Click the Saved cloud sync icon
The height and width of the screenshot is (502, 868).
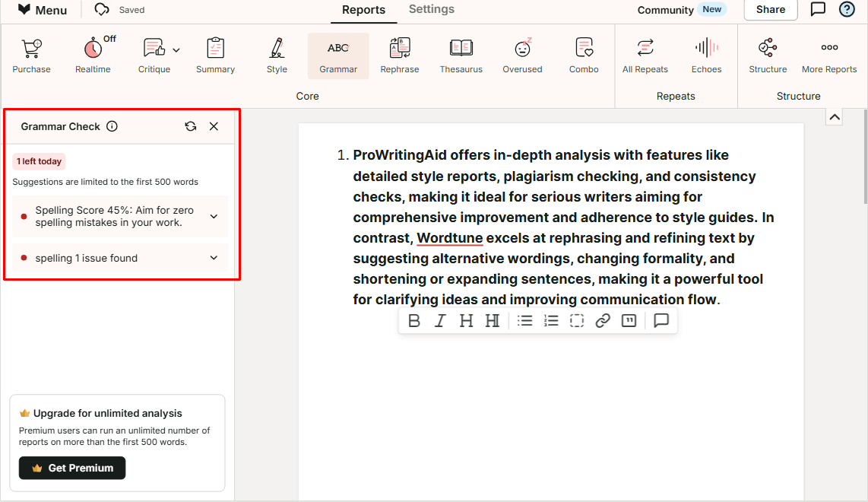pyautogui.click(x=102, y=9)
